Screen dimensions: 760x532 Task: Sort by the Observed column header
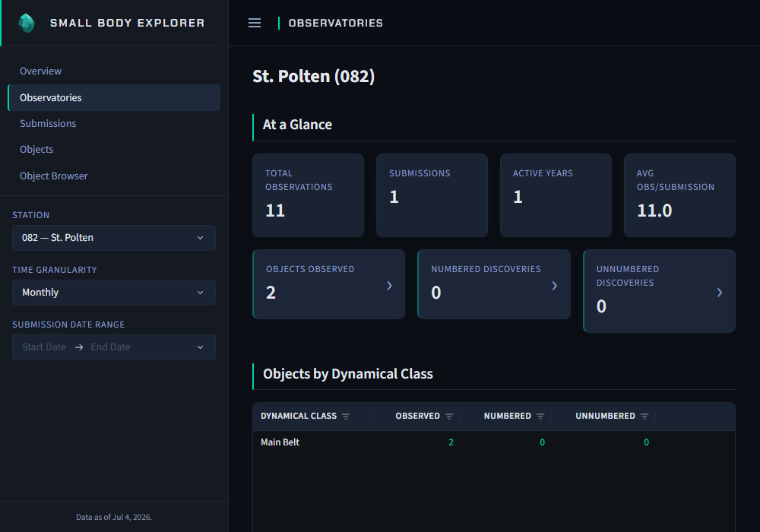[417, 416]
